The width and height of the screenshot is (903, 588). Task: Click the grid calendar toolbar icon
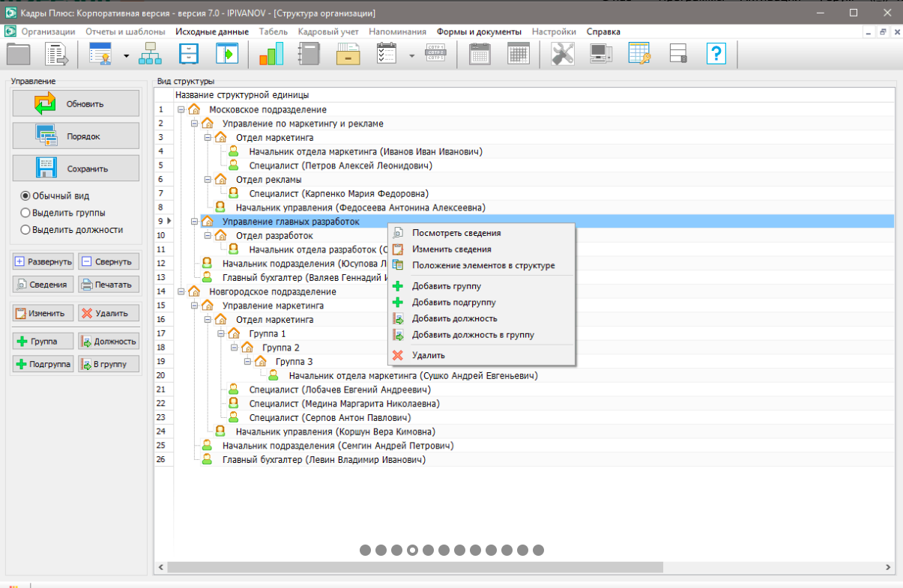pos(519,55)
